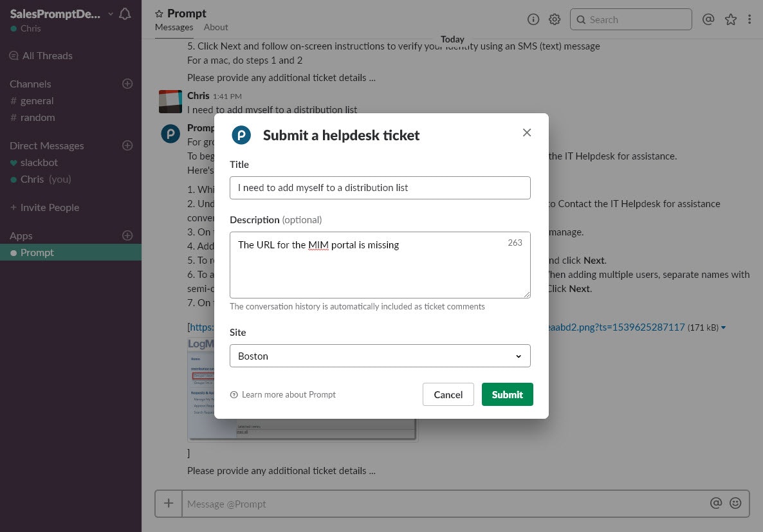This screenshot has width=763, height=532.
Task: Collapse the image with the blue caret
Action: point(724,327)
